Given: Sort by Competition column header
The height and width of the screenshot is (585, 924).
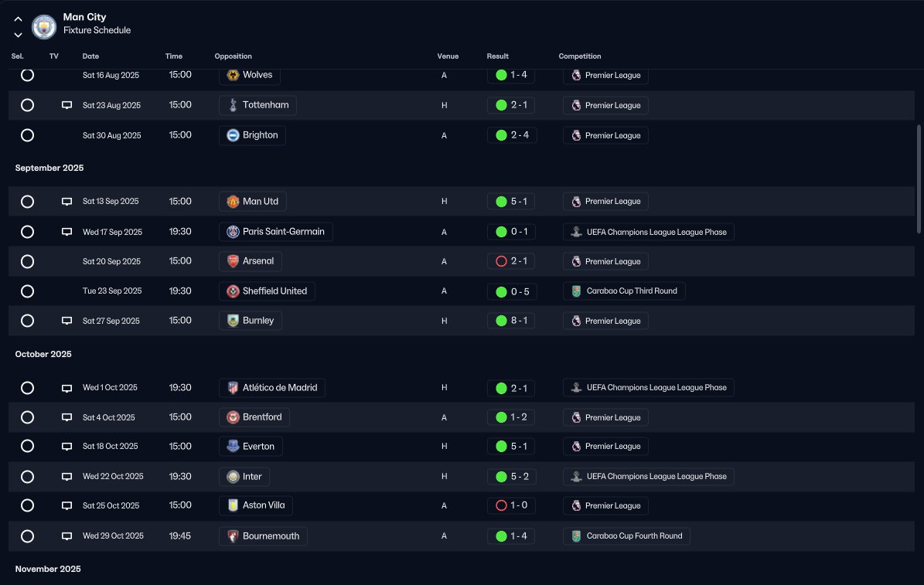Looking at the screenshot, I should (580, 56).
